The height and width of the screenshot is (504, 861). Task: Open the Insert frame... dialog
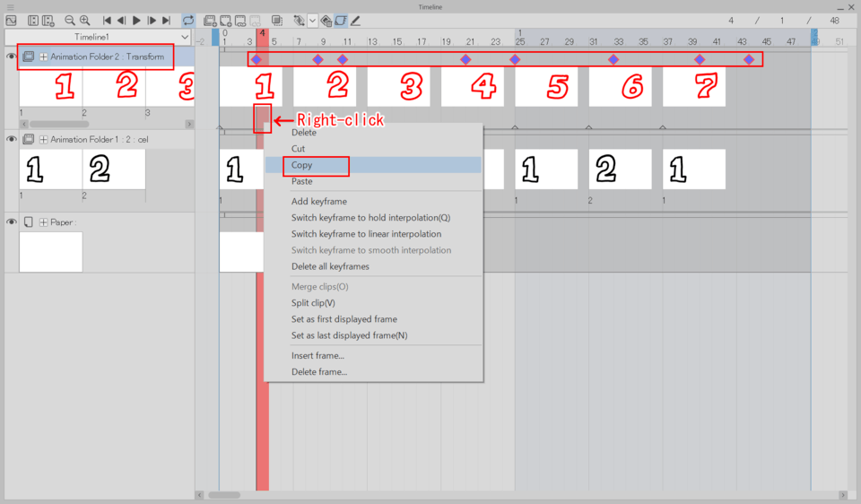(x=317, y=356)
